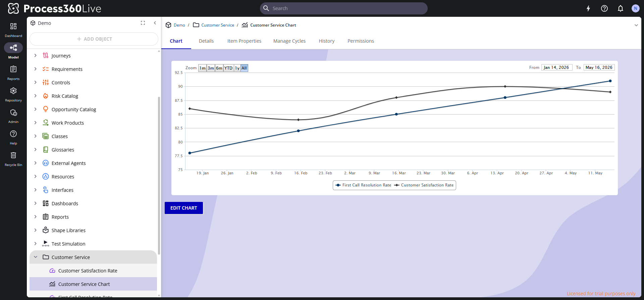Toggle First Call Resolution Rate legend series
This screenshot has width=644, height=300.
pos(363,185)
